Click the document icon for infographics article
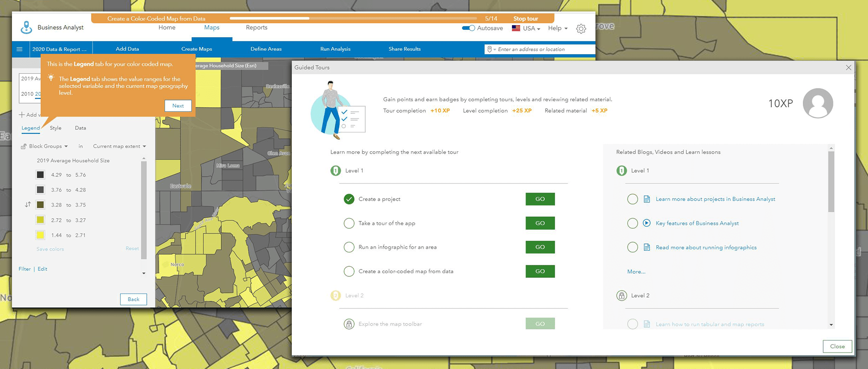 click(x=647, y=247)
